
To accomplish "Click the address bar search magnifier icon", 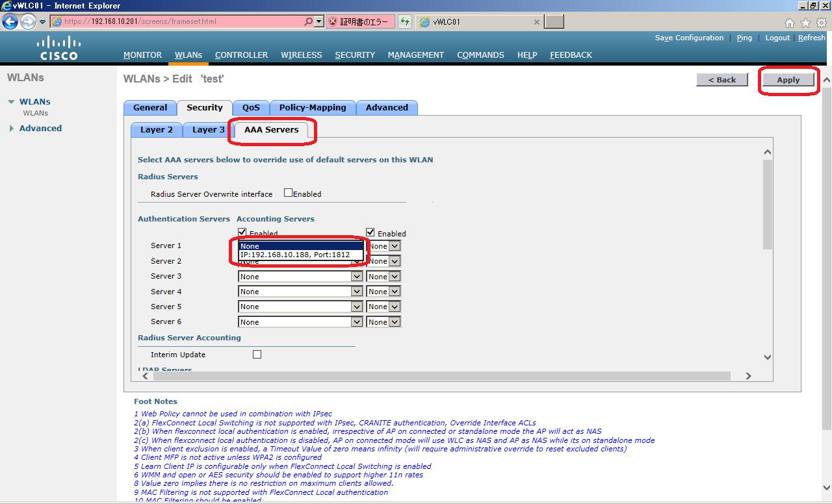I will coord(308,21).
